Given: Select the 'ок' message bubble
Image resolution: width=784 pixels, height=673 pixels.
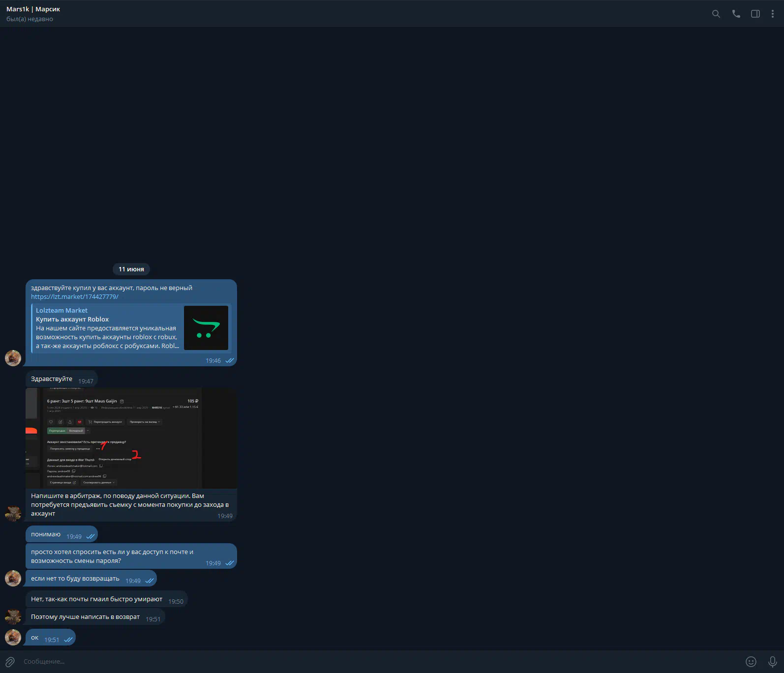Looking at the screenshot, I should (x=51, y=638).
